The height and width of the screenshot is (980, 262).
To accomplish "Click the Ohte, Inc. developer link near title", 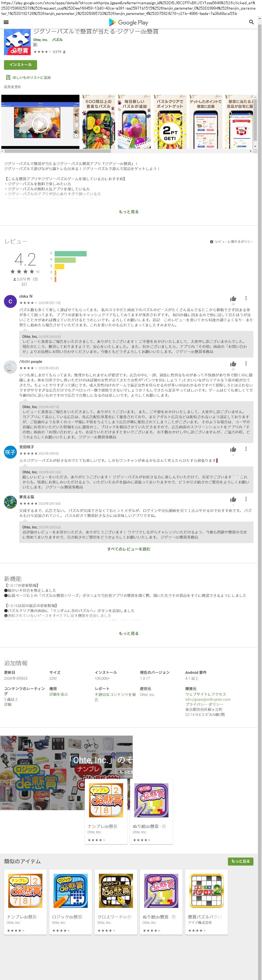I will click(40, 40).
